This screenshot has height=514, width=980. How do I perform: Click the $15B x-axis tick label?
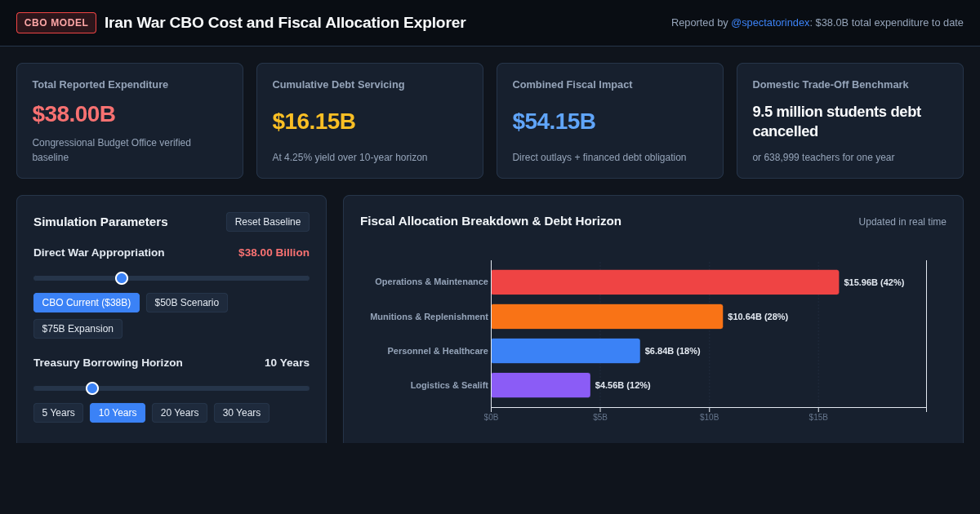818,418
